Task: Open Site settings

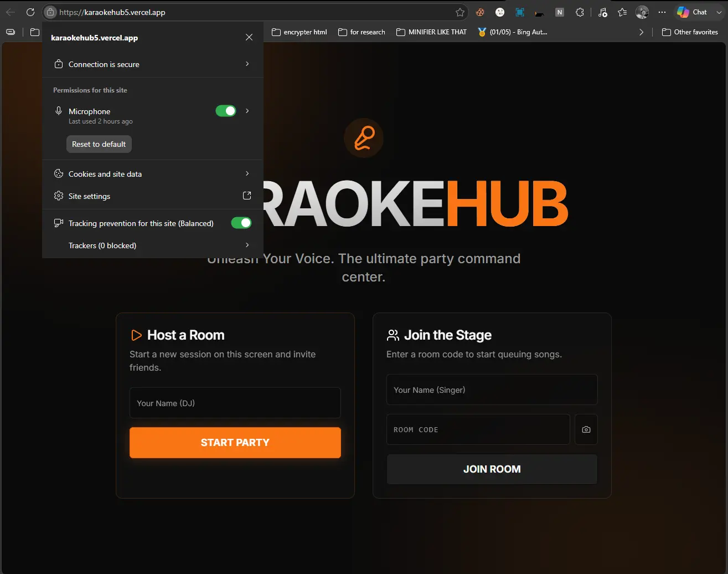Action: pyautogui.click(x=152, y=196)
